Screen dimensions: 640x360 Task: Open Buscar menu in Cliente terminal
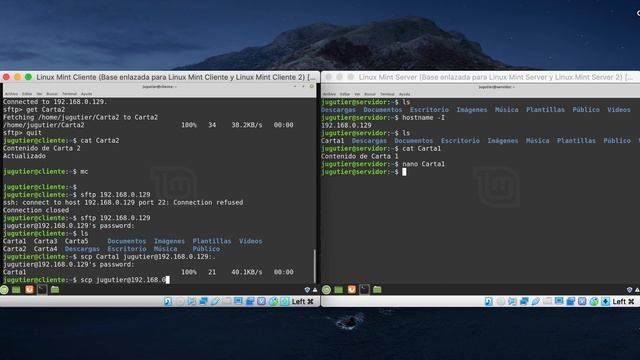(52, 93)
